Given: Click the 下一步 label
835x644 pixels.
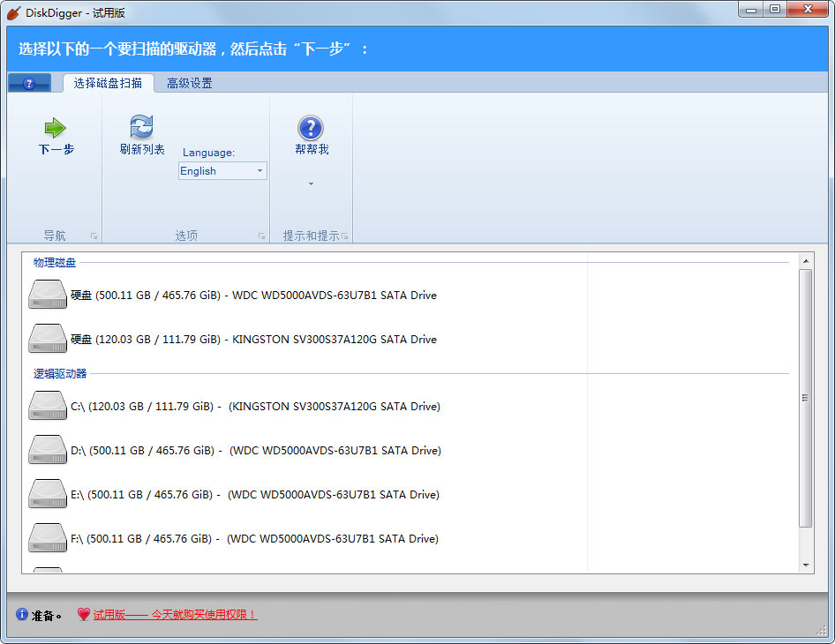Looking at the screenshot, I should [x=56, y=150].
